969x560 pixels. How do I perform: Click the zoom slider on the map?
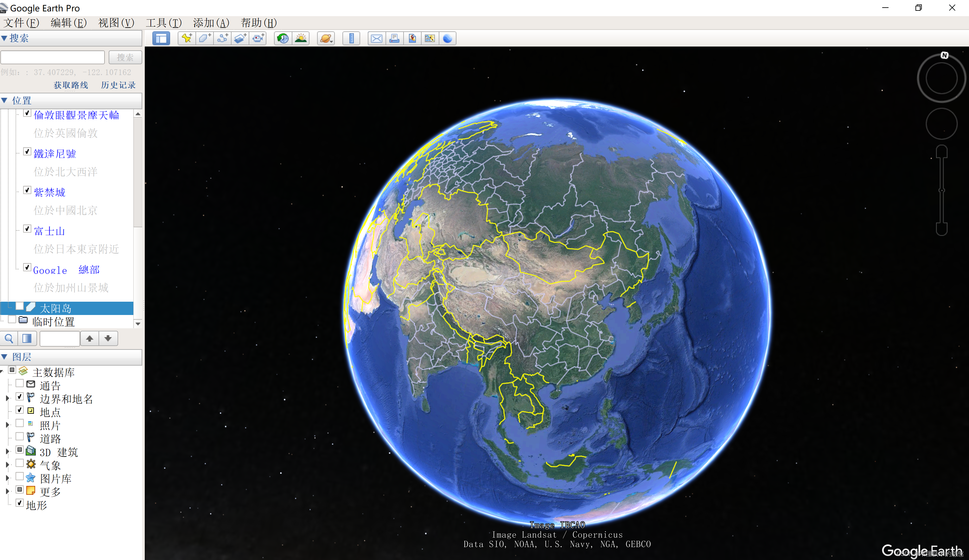pos(941,190)
